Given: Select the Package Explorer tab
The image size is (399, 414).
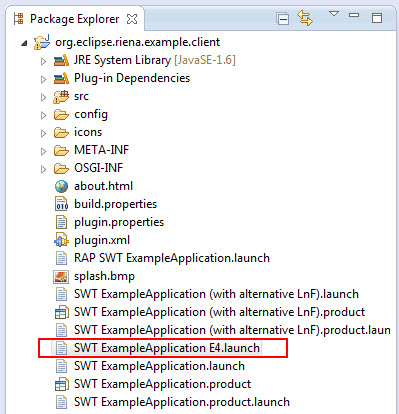Looking at the screenshot, I should 74,19.
